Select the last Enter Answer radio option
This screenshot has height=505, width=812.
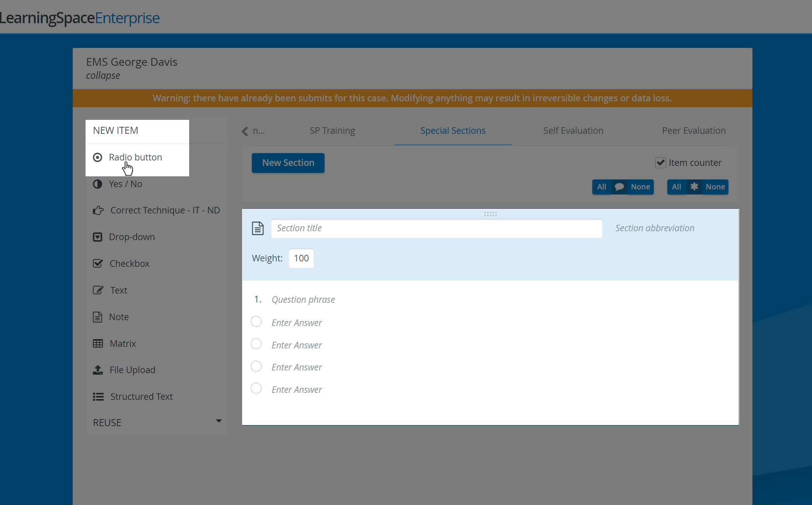coord(256,388)
